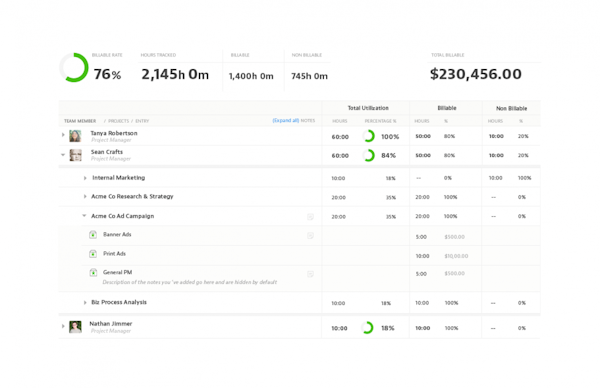Image resolution: width=600 pixels, height=388 pixels.
Task: Select the Biz Process Analysis name
Action: 119,302
